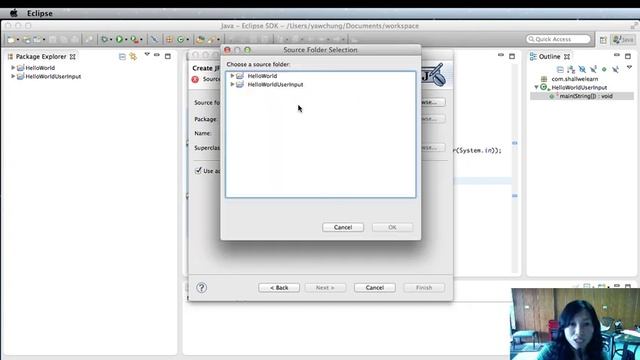Click the Search toolbar icon
Image resolution: width=640 pixels, height=360 pixels.
pyautogui.click(x=211, y=40)
